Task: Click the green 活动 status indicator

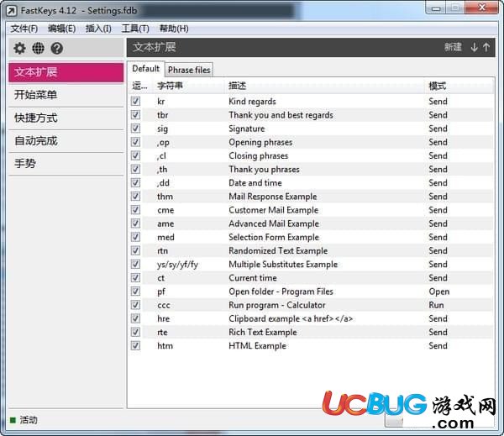Action: (x=13, y=420)
